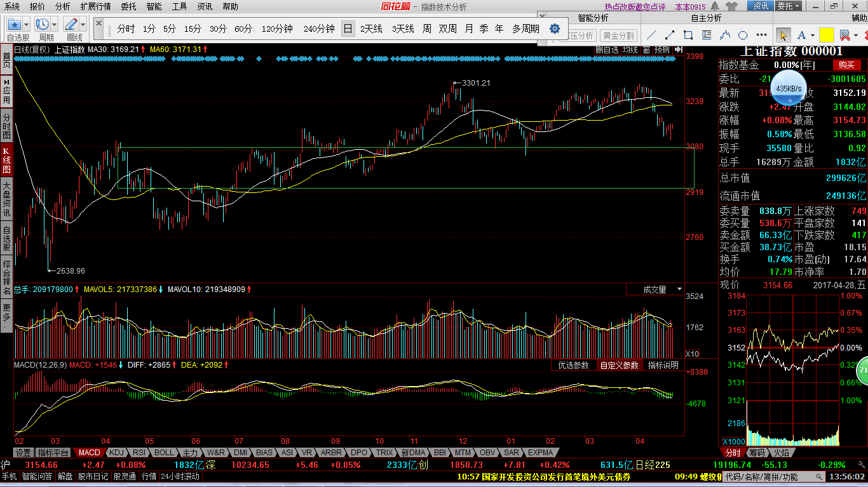Pick the yellow drawing color swatch
Image resolution: width=868 pixels, height=487 pixels.
pos(826,35)
